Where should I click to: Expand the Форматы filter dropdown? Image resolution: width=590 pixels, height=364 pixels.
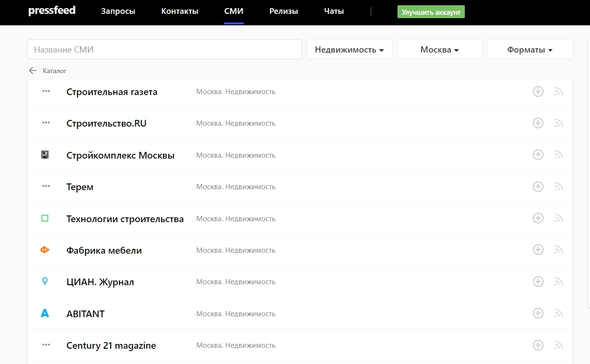click(x=530, y=50)
